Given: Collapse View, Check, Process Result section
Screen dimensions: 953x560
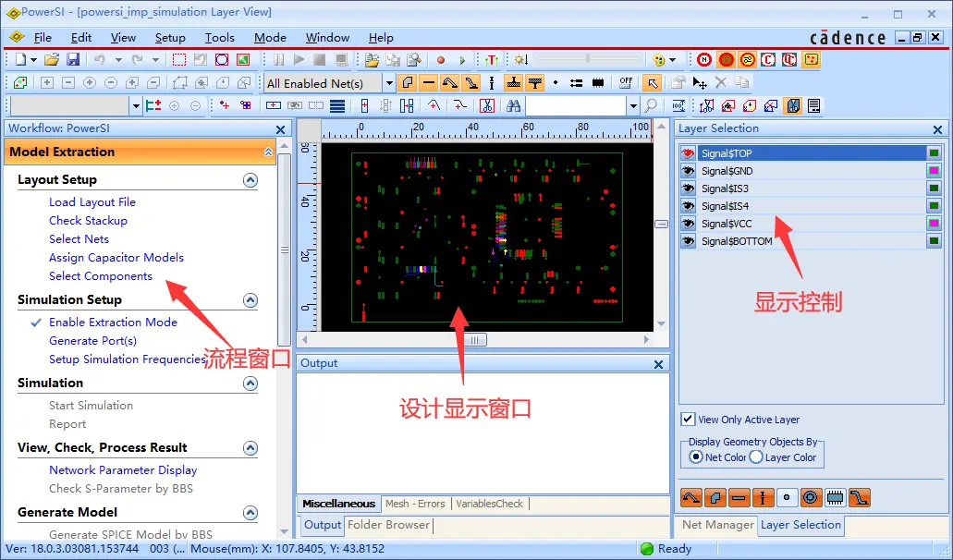Looking at the screenshot, I should 250,447.
